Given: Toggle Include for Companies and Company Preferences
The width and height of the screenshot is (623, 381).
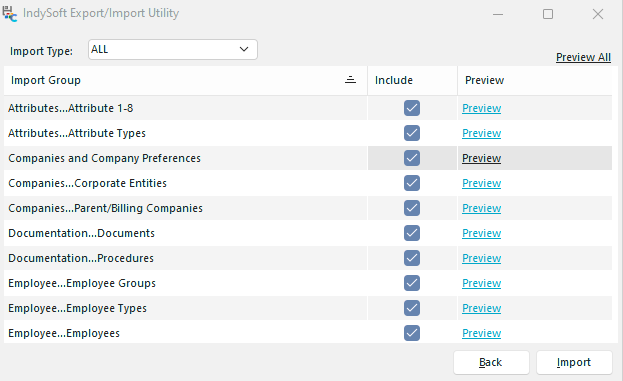Looking at the screenshot, I should coord(412,158).
